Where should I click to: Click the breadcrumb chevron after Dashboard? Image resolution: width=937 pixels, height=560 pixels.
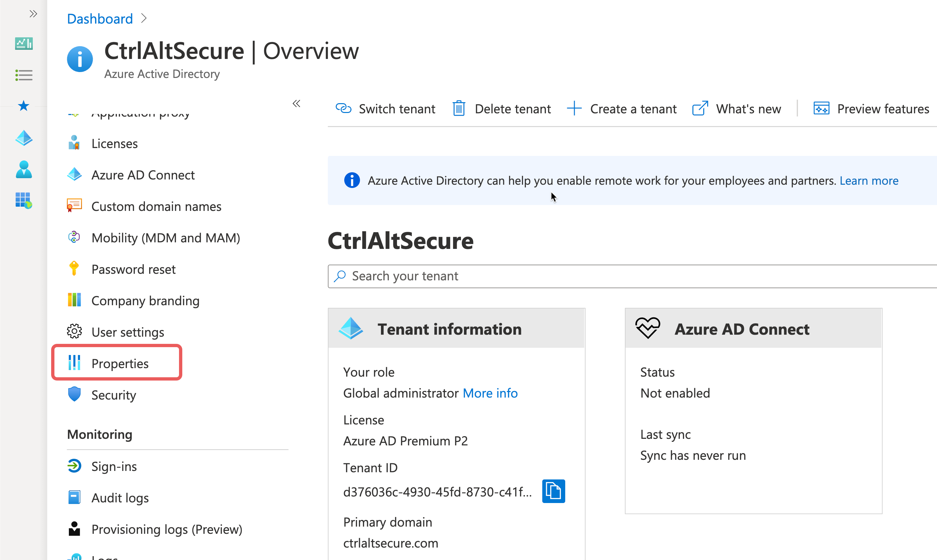point(144,18)
